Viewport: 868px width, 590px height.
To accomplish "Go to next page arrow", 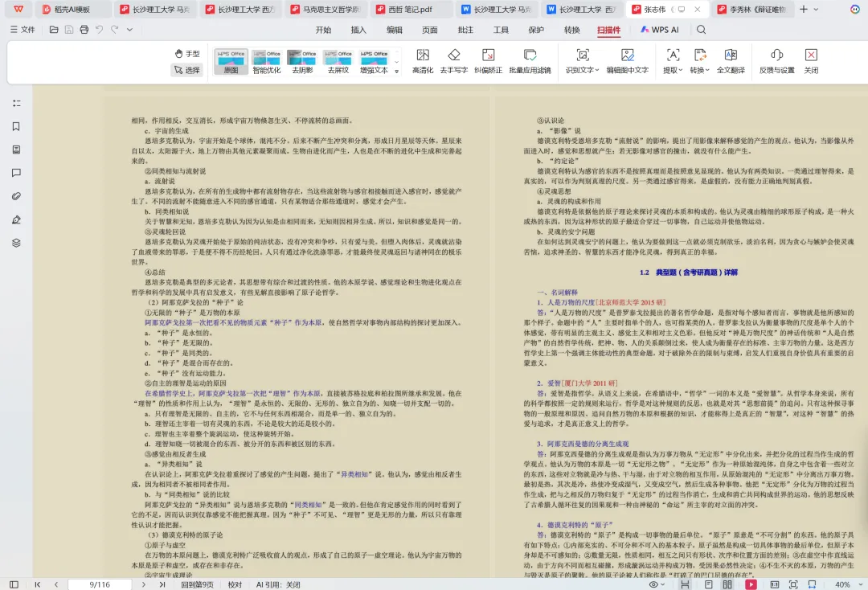I will (x=143, y=584).
